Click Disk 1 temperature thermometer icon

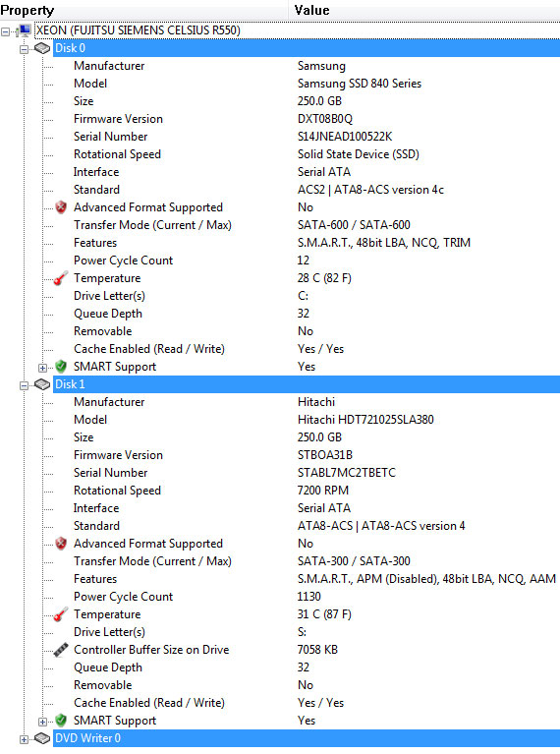(x=61, y=614)
